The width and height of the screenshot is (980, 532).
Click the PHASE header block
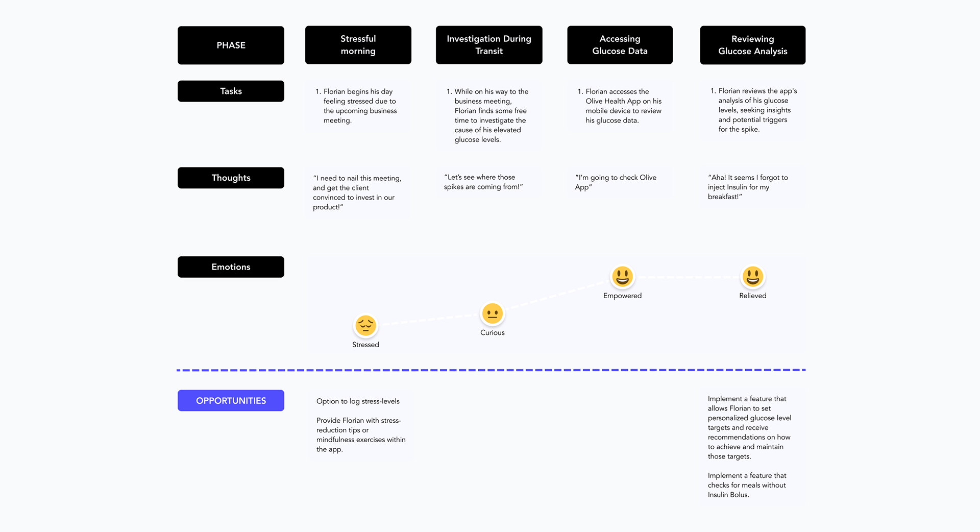tap(231, 45)
